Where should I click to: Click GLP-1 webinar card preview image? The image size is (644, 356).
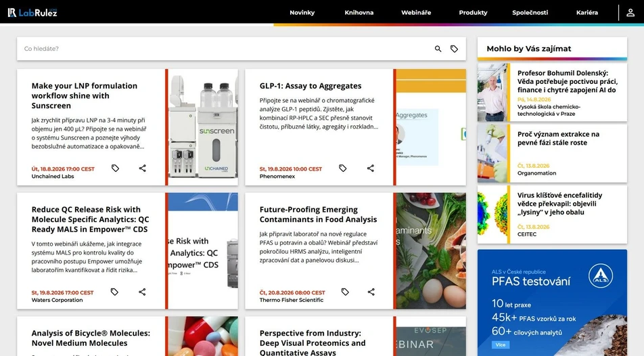(x=431, y=127)
